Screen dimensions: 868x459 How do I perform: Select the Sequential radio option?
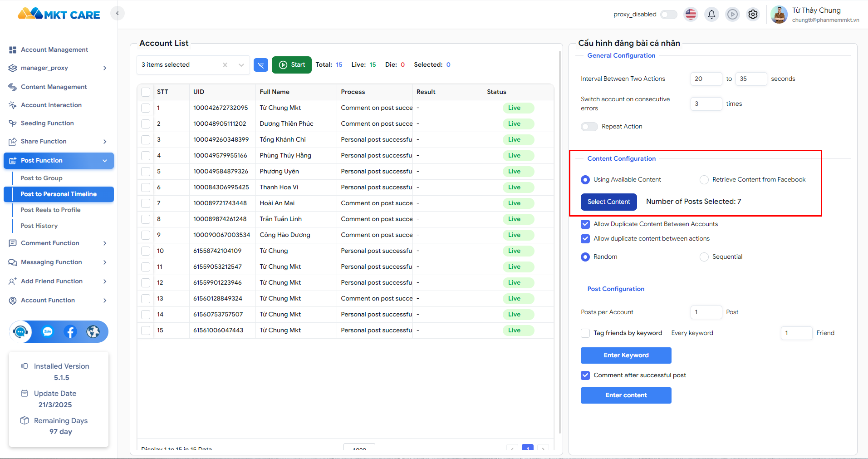[704, 257]
